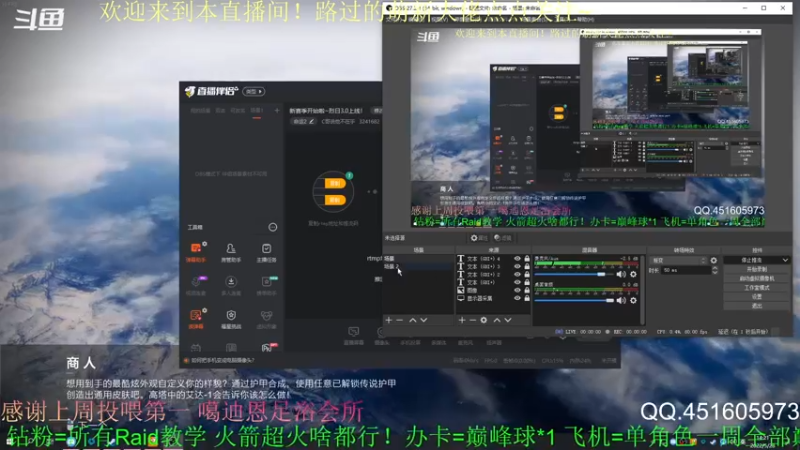
Task: Switch to the third tab in companion
Action: coord(238,111)
